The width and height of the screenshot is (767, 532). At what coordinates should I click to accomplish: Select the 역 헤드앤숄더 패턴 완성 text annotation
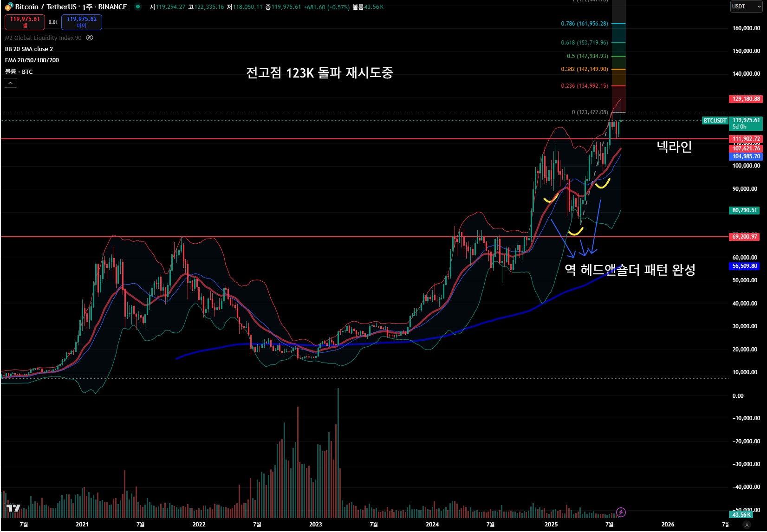(x=630, y=270)
